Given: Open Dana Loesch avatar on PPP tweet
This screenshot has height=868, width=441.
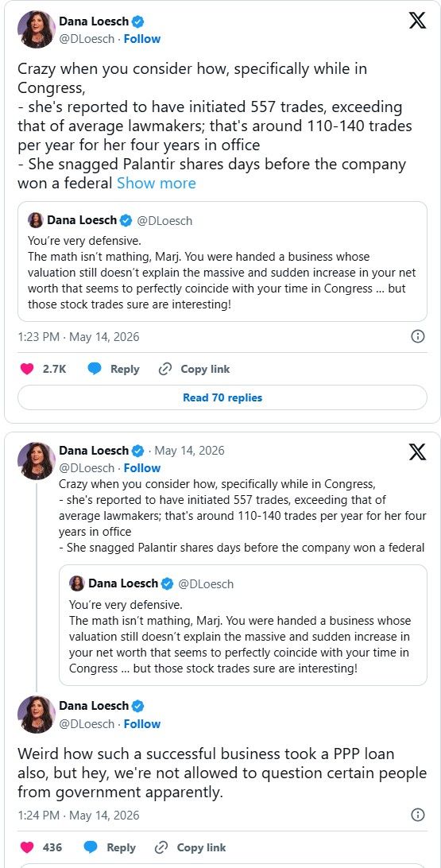Looking at the screenshot, I should tap(37, 715).
